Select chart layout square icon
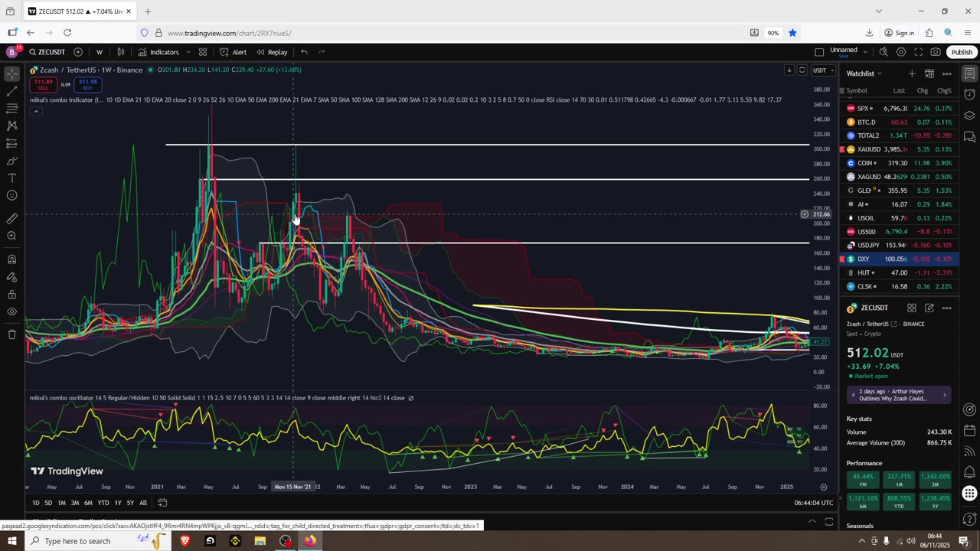The width and height of the screenshot is (980, 551). tap(819, 52)
